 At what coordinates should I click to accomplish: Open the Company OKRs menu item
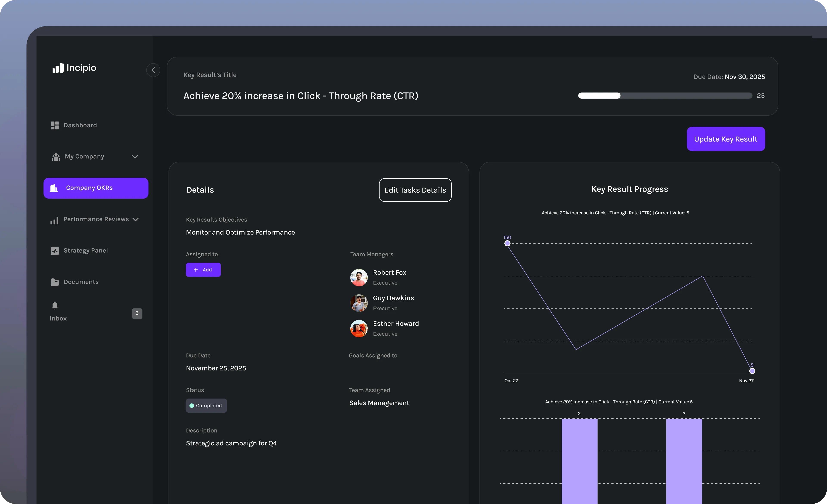[96, 188]
